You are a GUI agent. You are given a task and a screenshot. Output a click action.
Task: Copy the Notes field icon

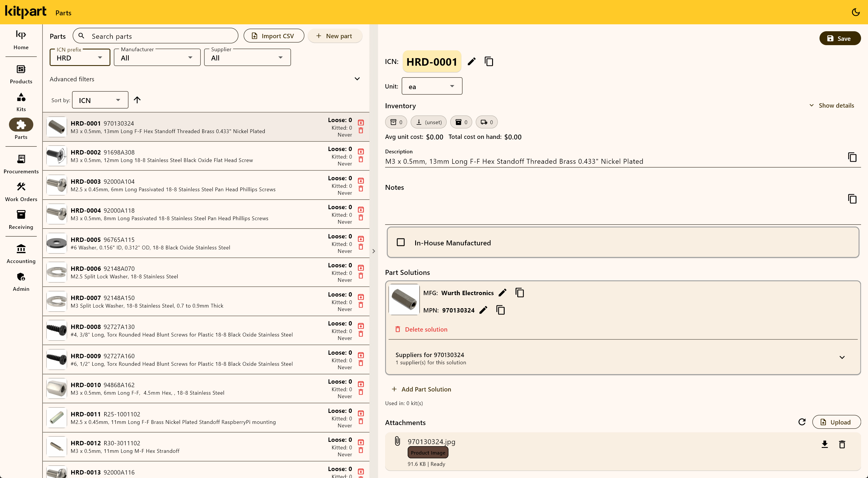852,199
